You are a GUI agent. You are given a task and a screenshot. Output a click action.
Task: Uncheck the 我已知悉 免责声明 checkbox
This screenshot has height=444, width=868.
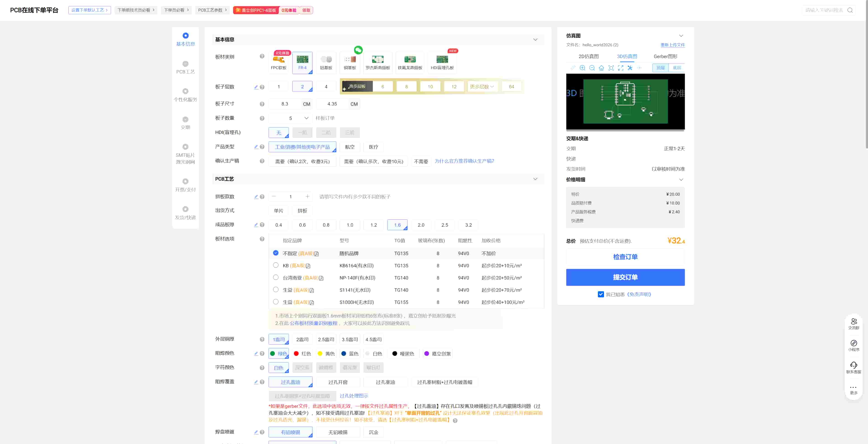pyautogui.click(x=601, y=294)
